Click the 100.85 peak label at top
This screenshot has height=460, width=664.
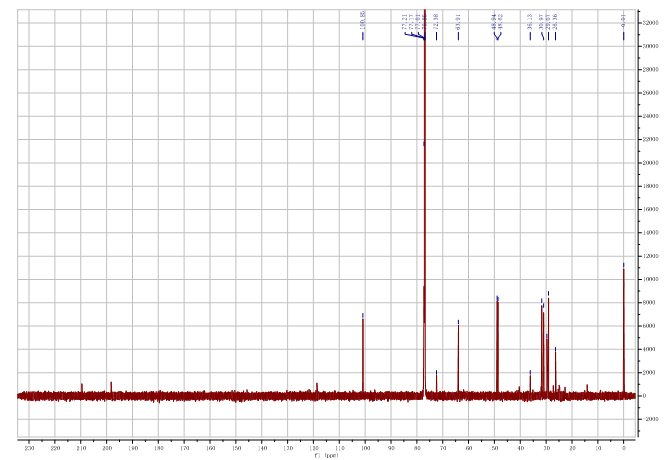(363, 21)
